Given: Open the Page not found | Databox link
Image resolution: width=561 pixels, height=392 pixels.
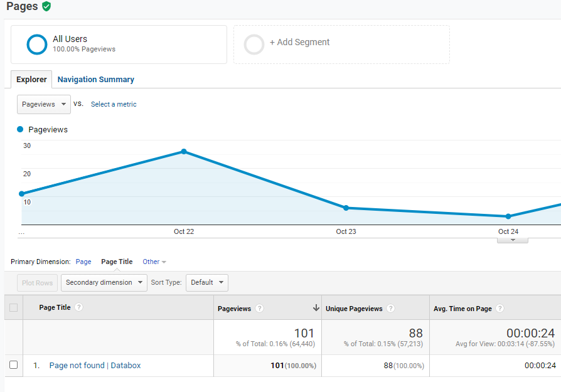Looking at the screenshot, I should pos(95,366).
